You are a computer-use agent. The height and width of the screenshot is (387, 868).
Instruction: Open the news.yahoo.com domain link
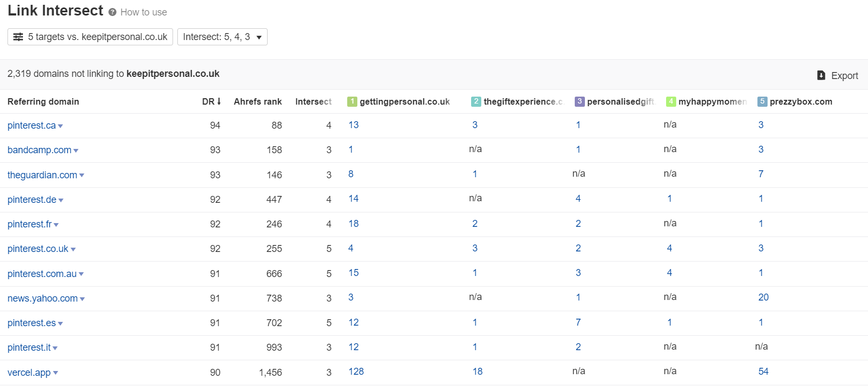[x=43, y=298]
